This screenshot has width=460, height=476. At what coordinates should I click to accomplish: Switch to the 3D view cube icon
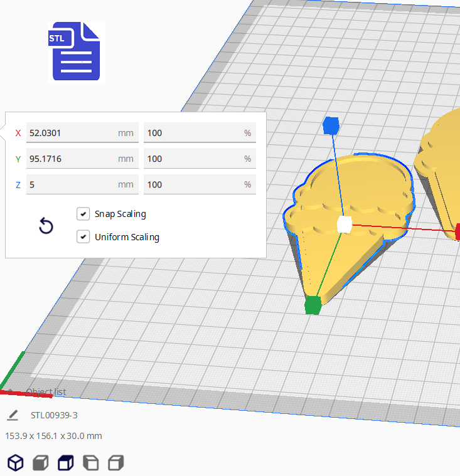coord(15,463)
